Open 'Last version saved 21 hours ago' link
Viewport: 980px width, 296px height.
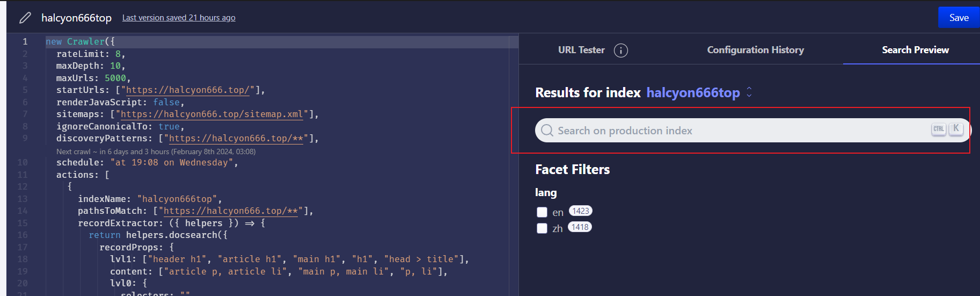179,18
